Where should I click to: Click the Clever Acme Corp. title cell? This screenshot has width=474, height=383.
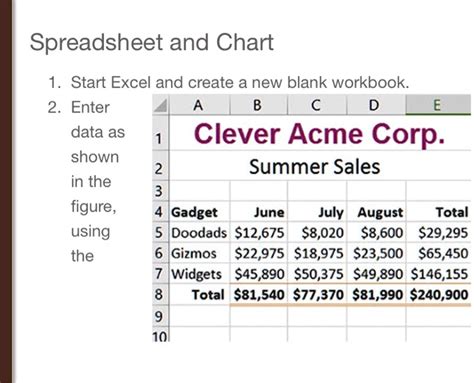(320, 134)
